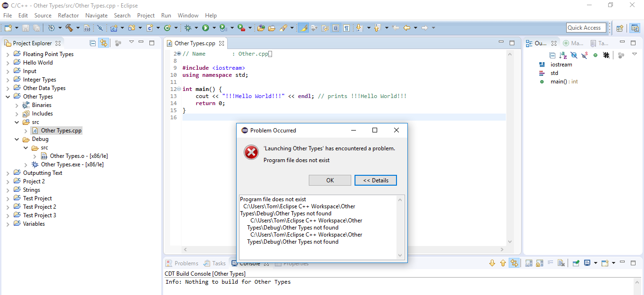This screenshot has width=644, height=295.
Task: Click the error icon in Problem Occurred dialog
Action: [251, 152]
